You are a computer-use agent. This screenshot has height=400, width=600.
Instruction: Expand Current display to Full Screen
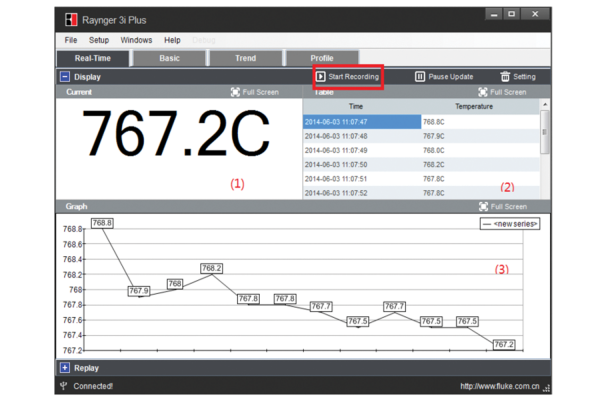[235, 92]
